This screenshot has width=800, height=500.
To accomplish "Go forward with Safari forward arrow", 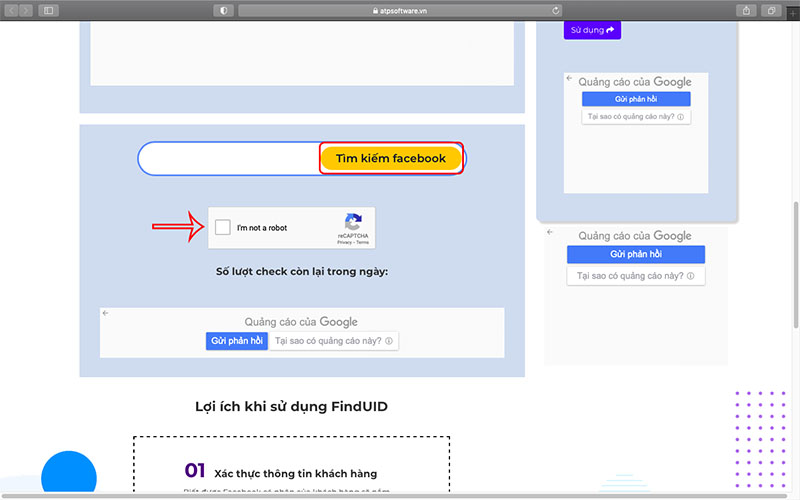I will (x=26, y=10).
